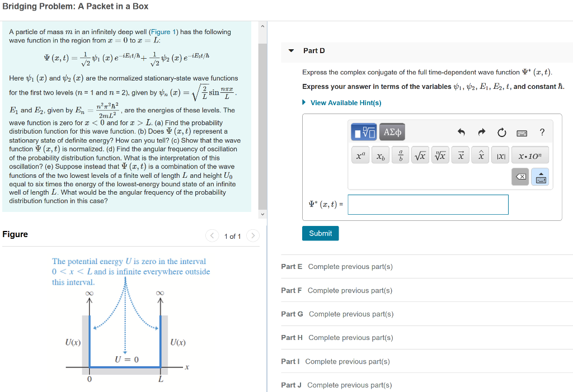Click the equation editor help question mark

pos(541,133)
